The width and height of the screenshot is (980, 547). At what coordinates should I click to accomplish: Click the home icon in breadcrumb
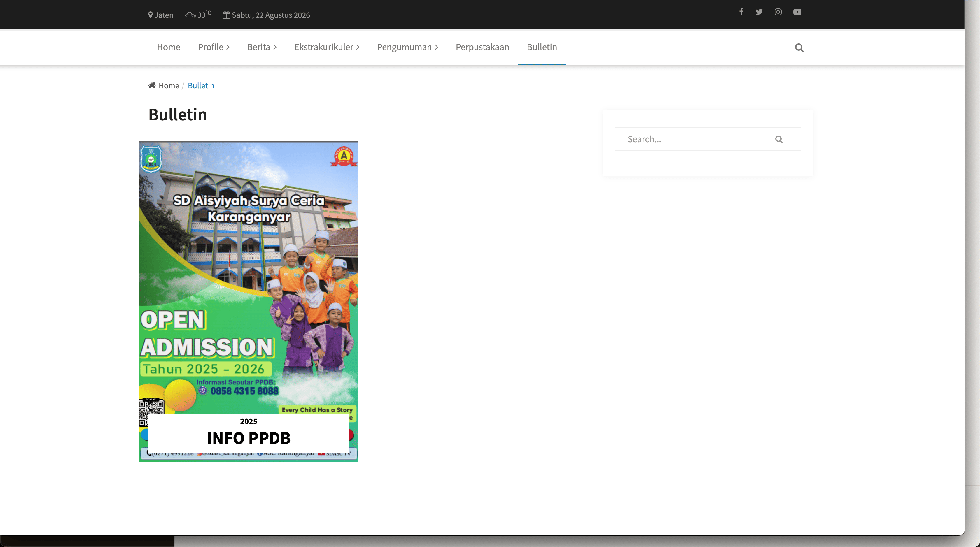(x=152, y=85)
